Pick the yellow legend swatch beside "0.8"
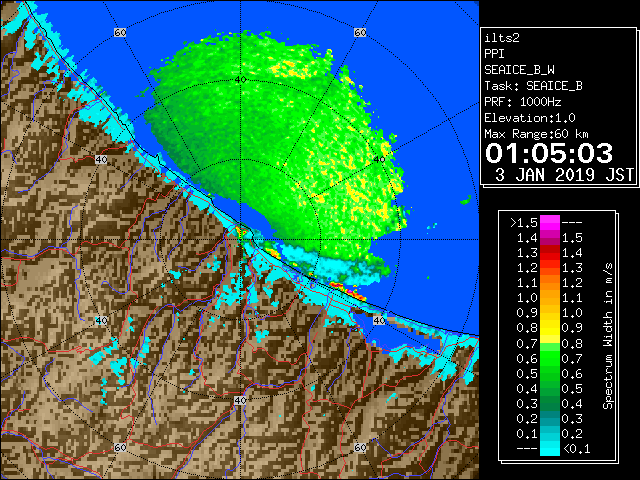The height and width of the screenshot is (480, 640). [550, 328]
